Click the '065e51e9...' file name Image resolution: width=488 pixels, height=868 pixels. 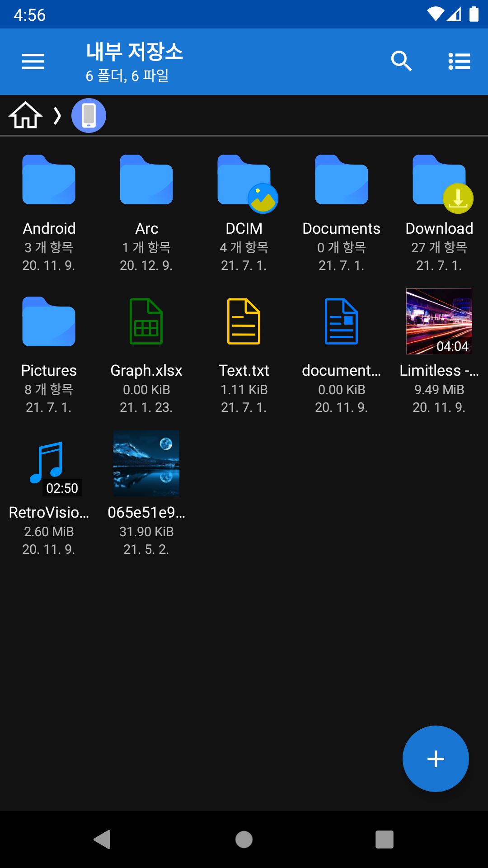[x=146, y=513]
